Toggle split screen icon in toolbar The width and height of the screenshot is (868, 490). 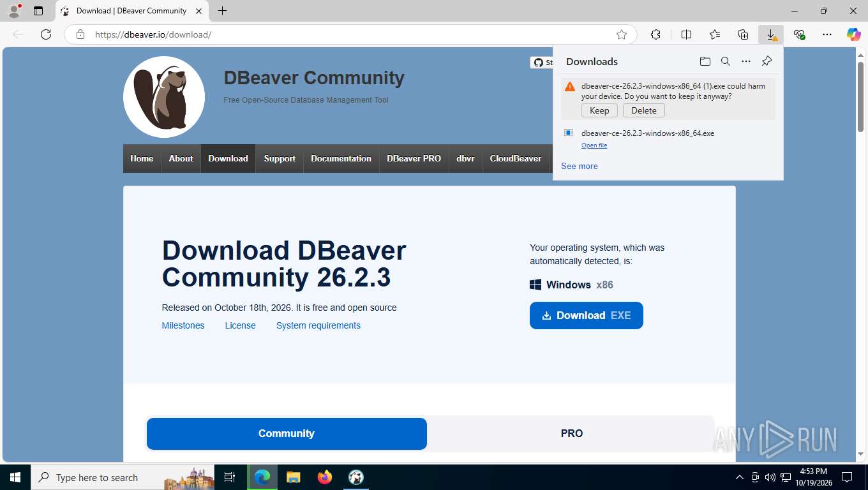pos(686,34)
